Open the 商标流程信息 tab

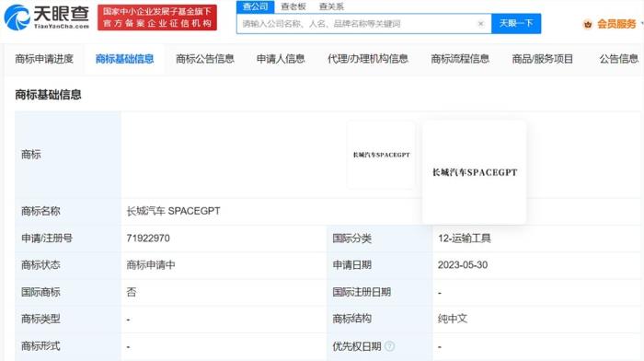tap(460, 59)
